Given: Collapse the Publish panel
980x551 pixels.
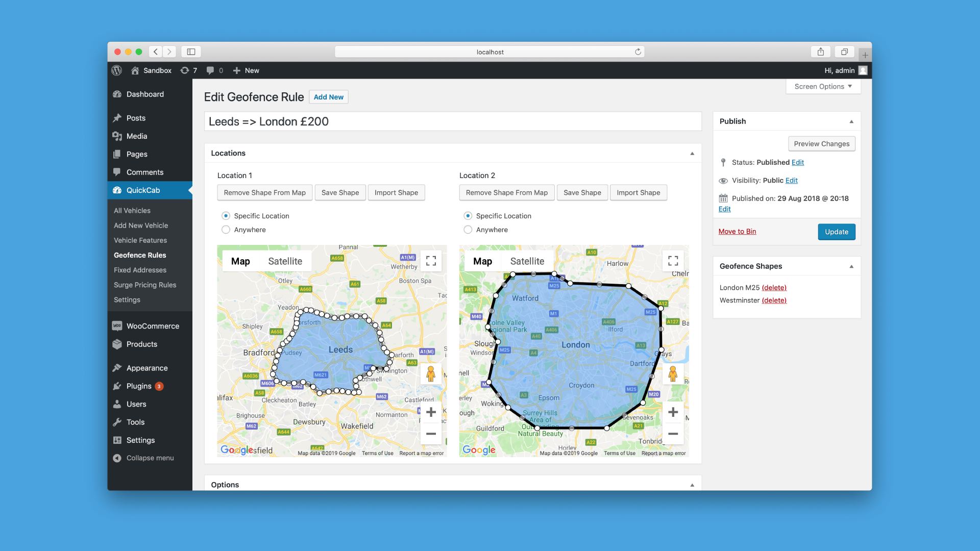Looking at the screenshot, I should tap(851, 121).
